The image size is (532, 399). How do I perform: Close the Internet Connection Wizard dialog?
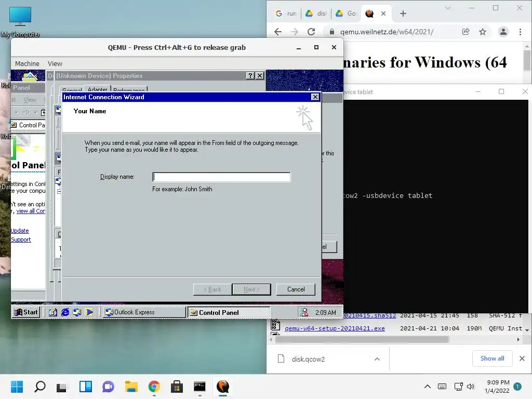pos(315,97)
